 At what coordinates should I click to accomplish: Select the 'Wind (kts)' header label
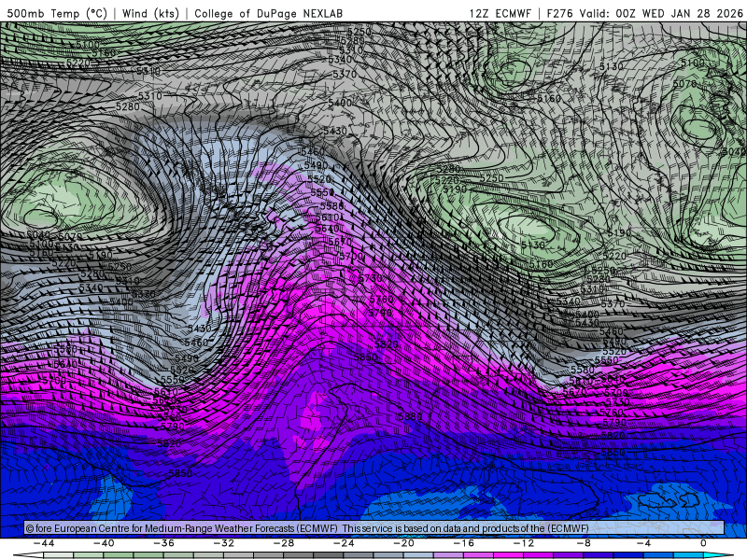coord(150,13)
